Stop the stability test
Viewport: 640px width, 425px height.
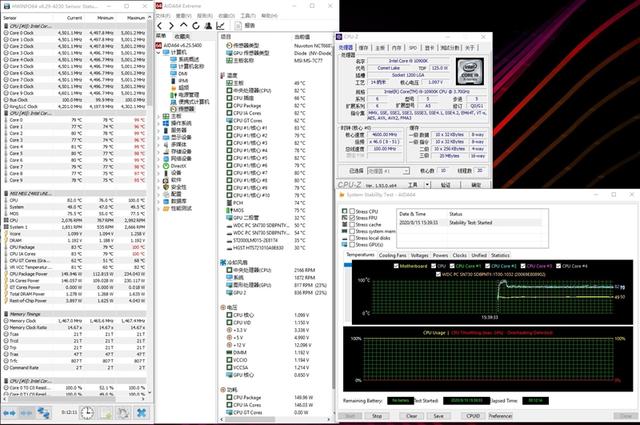pyautogui.click(x=377, y=416)
